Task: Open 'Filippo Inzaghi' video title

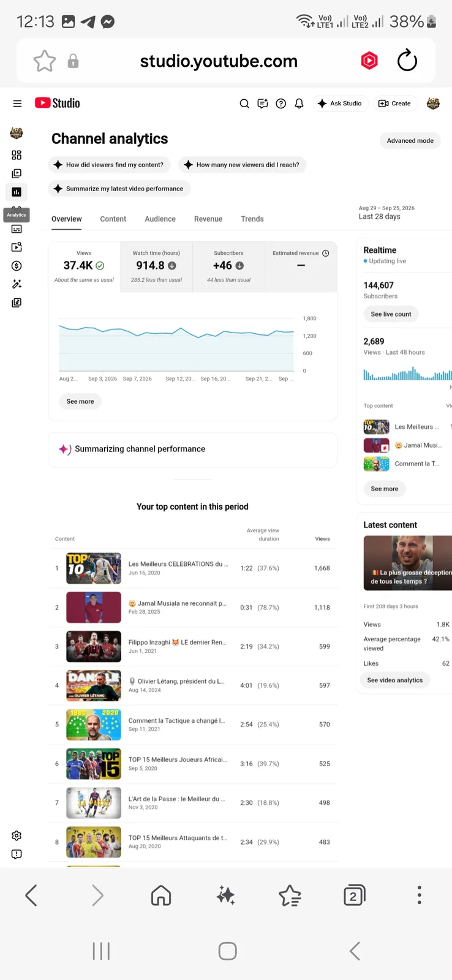Action: coord(177,643)
